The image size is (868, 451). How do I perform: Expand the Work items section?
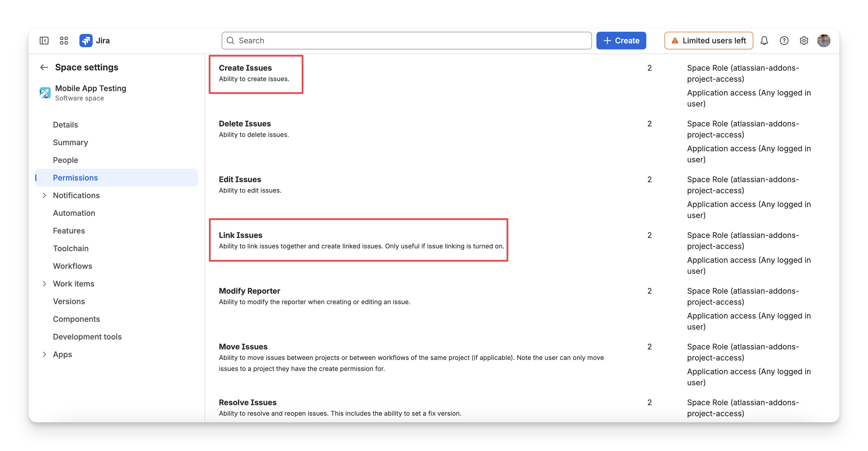[44, 284]
